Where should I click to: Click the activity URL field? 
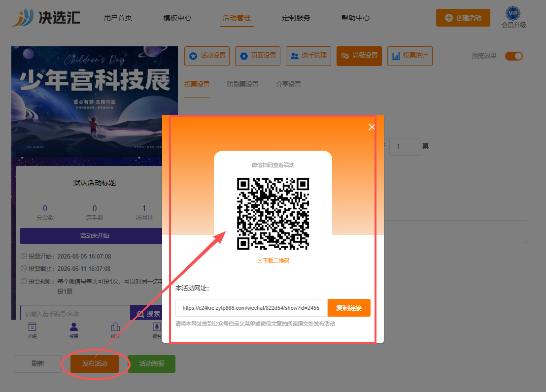click(251, 308)
